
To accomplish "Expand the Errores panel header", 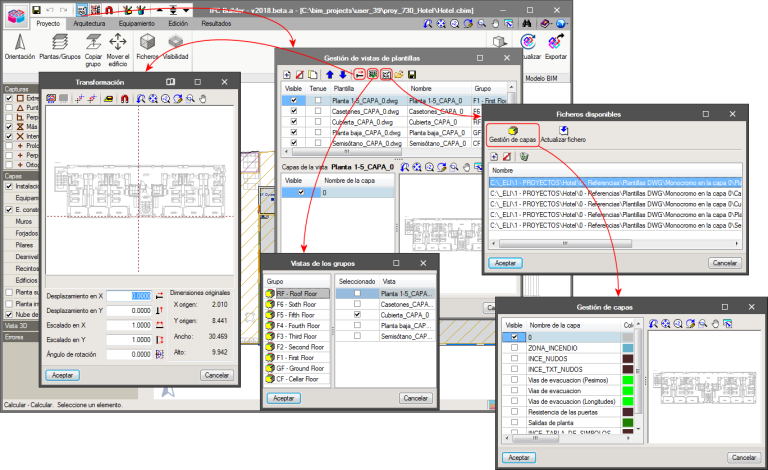I will [x=21, y=337].
